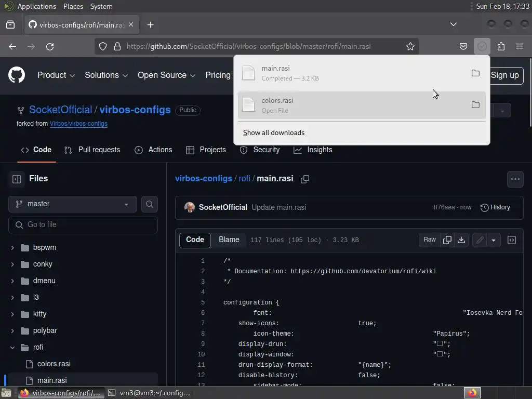Collapse the Files side panel
The width and height of the screenshot is (532, 399).
17,179
